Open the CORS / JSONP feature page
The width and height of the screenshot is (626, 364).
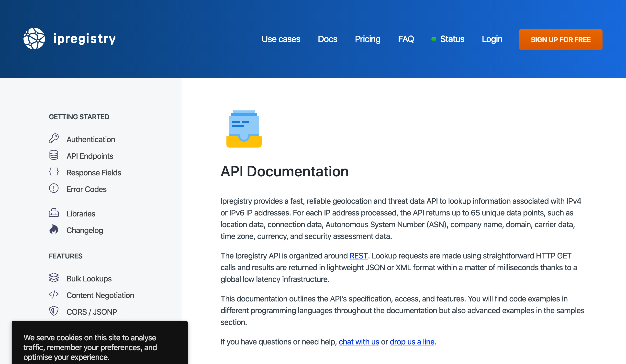point(92,312)
